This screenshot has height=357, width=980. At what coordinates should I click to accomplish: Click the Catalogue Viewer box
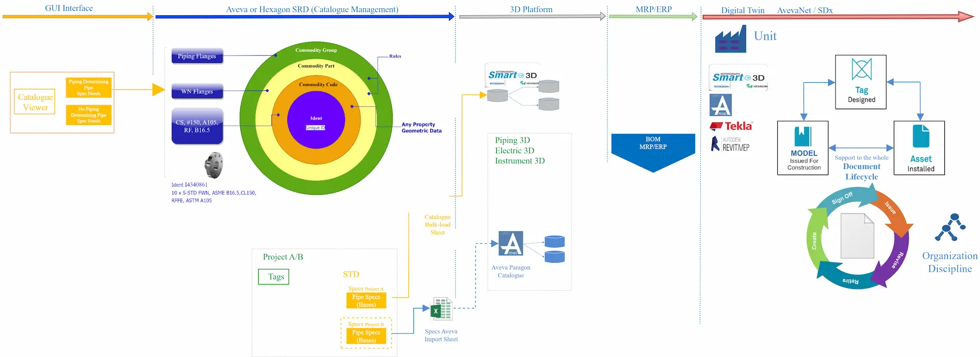point(35,102)
